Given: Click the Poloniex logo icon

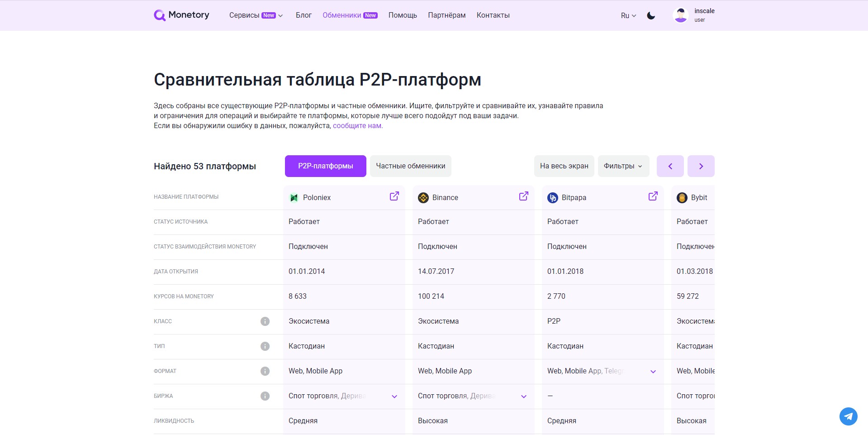Looking at the screenshot, I should click(x=294, y=198).
